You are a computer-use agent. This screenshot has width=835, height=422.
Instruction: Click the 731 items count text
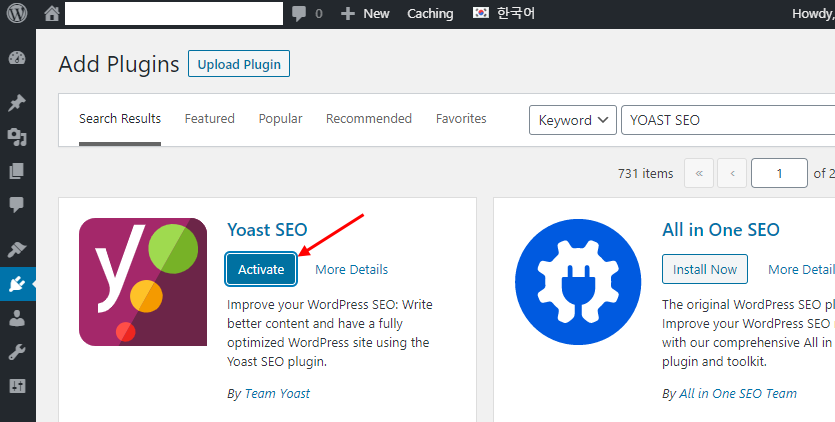[x=645, y=174]
